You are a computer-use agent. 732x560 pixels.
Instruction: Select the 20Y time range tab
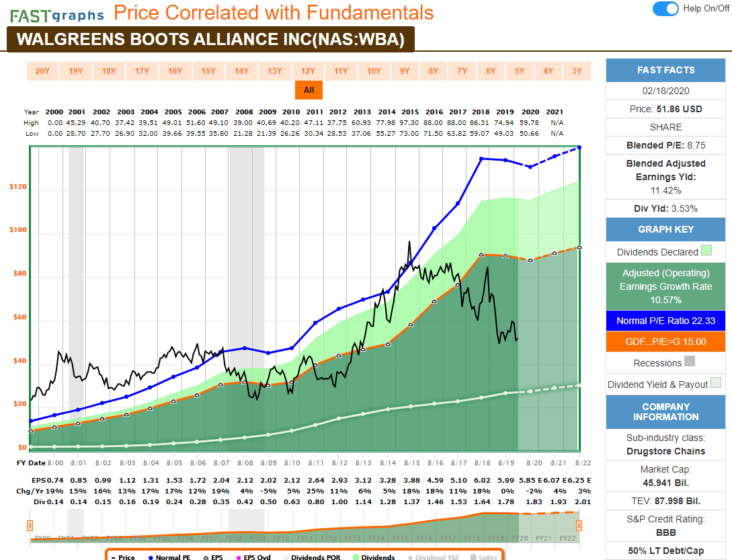pyautogui.click(x=42, y=71)
